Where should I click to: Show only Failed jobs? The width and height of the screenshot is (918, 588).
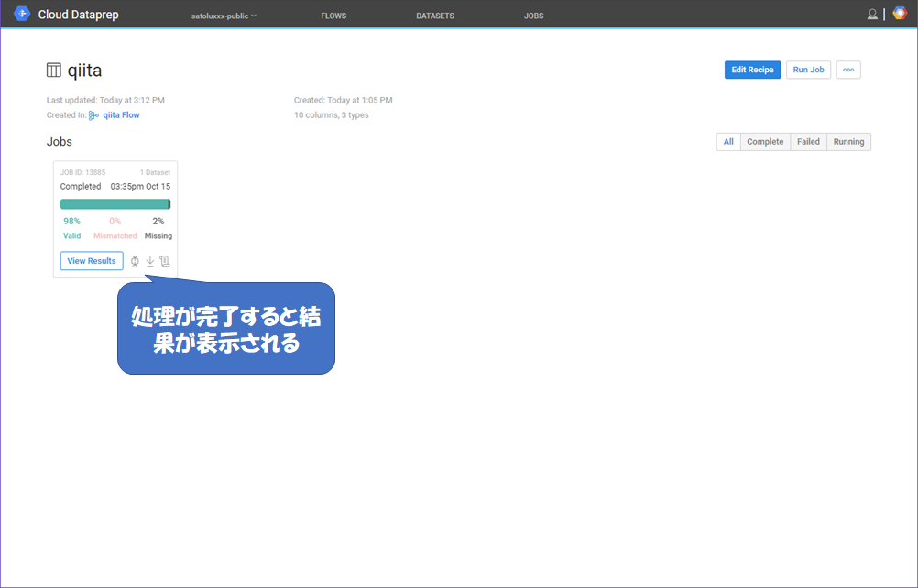(808, 142)
